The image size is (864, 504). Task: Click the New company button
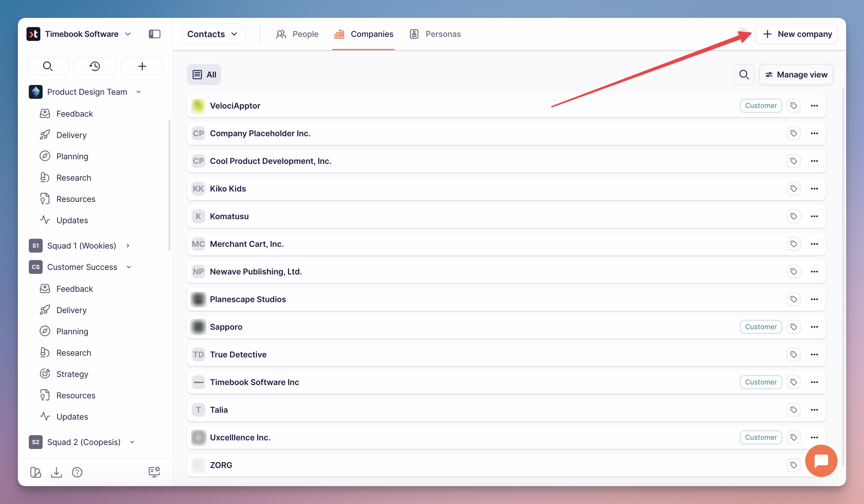tap(796, 34)
